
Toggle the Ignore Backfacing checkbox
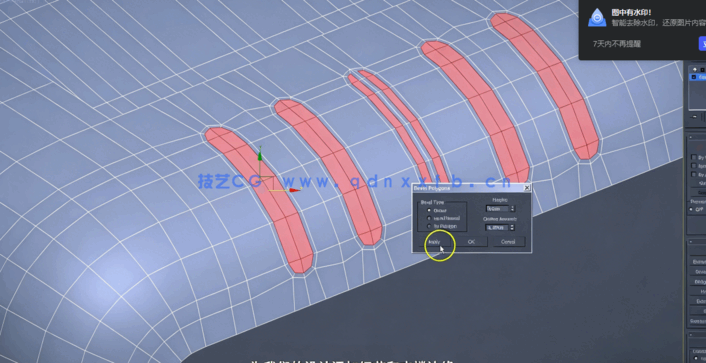click(694, 166)
